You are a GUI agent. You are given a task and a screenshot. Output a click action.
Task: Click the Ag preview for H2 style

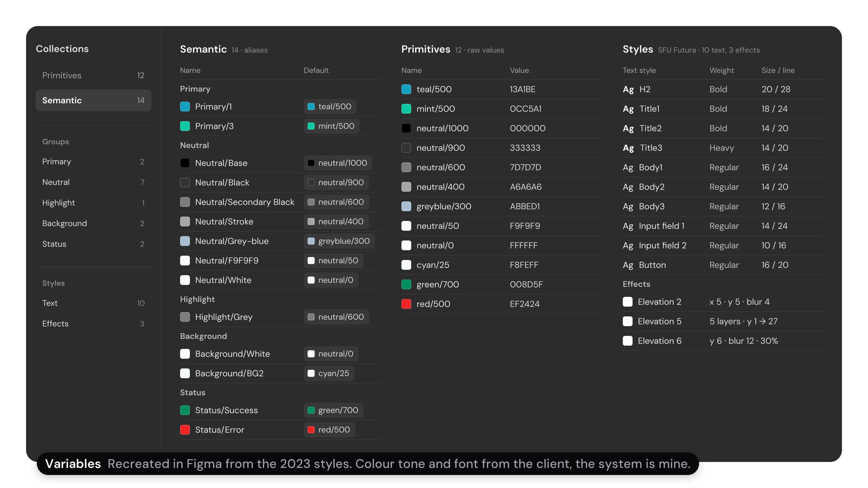628,89
